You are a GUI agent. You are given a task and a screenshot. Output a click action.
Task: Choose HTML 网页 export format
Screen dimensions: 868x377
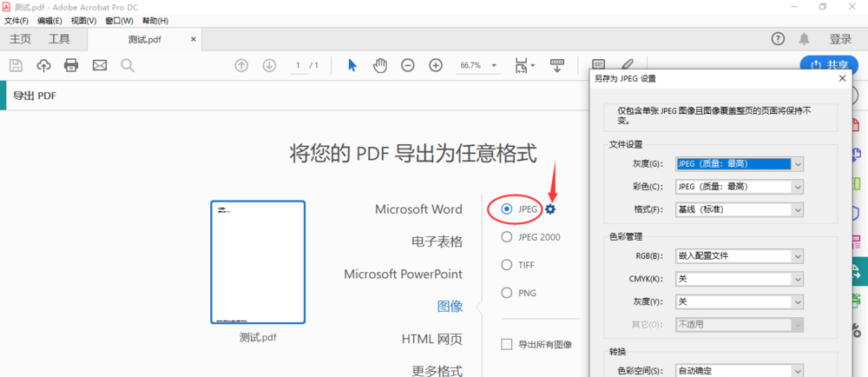pyautogui.click(x=431, y=339)
